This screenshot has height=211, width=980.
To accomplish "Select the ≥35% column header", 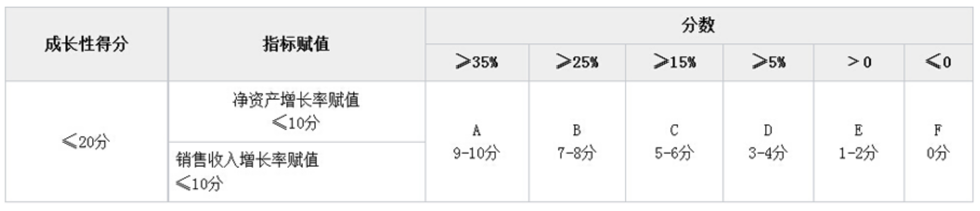I will (477, 62).
